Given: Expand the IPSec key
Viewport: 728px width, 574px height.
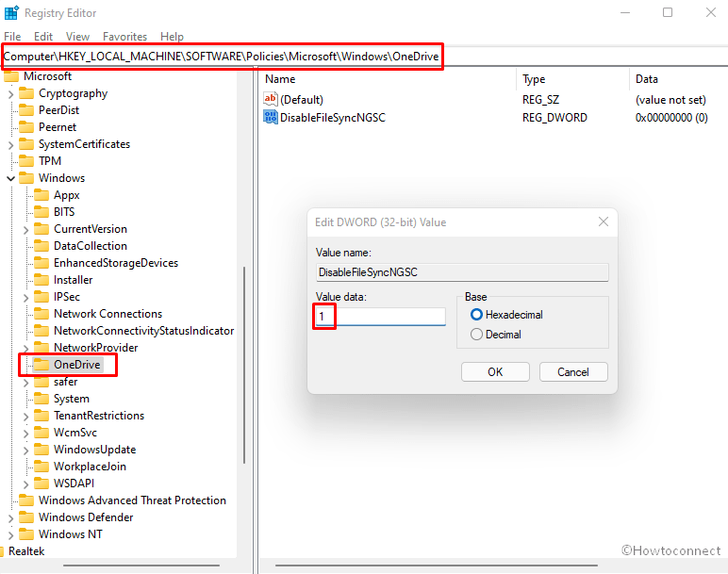Looking at the screenshot, I should click(26, 298).
